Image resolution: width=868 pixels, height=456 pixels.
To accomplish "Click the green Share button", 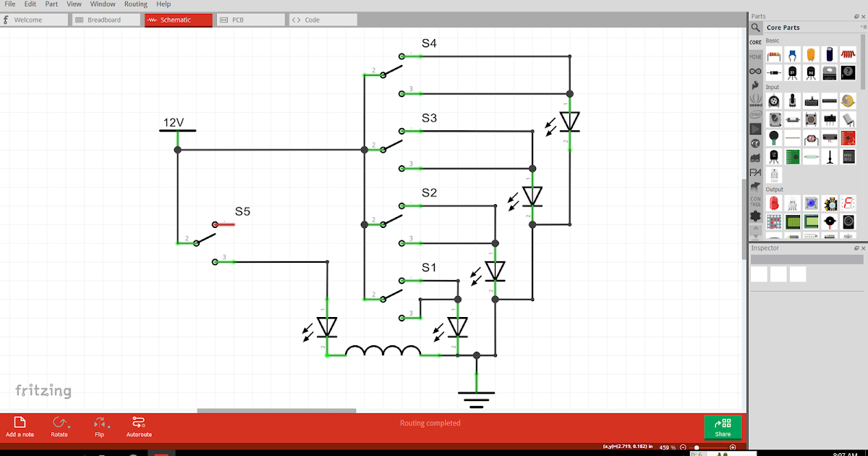I will tap(723, 427).
